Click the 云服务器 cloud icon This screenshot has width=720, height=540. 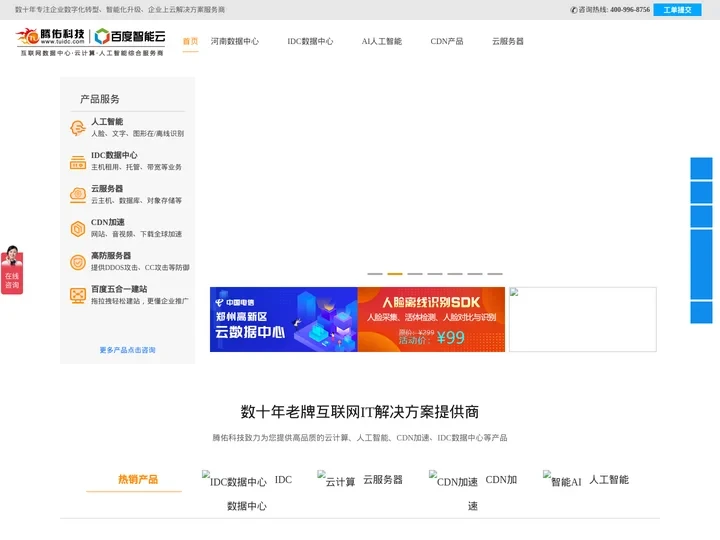[x=78, y=195]
